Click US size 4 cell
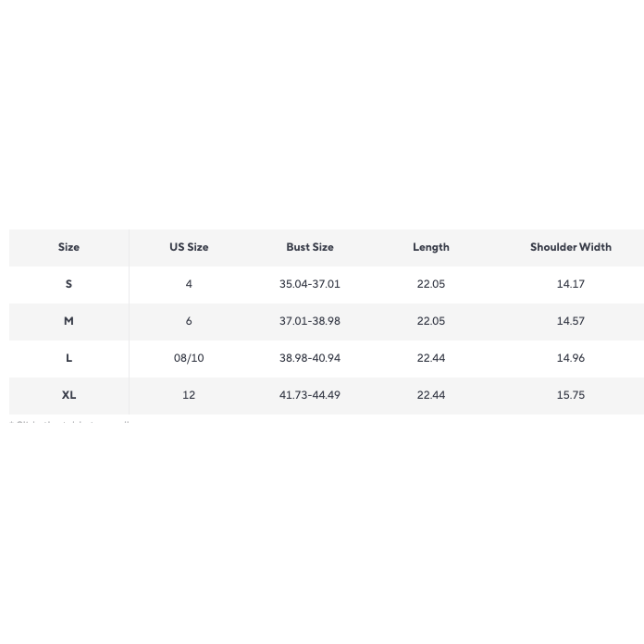This screenshot has width=644, height=644. click(x=189, y=284)
